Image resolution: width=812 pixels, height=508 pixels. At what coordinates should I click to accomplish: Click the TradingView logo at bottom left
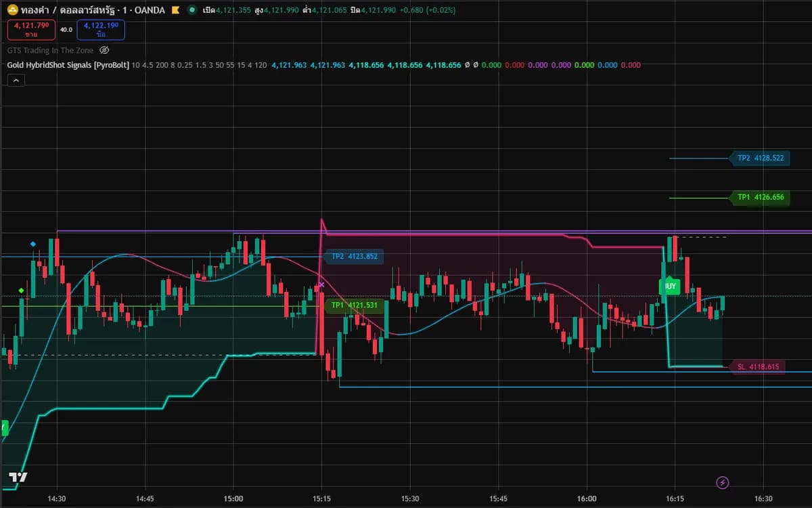point(18,477)
